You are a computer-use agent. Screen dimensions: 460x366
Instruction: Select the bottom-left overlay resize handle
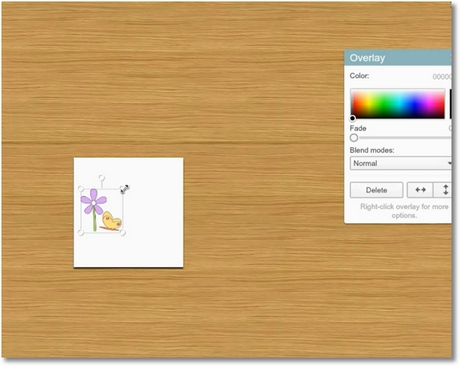click(x=81, y=232)
